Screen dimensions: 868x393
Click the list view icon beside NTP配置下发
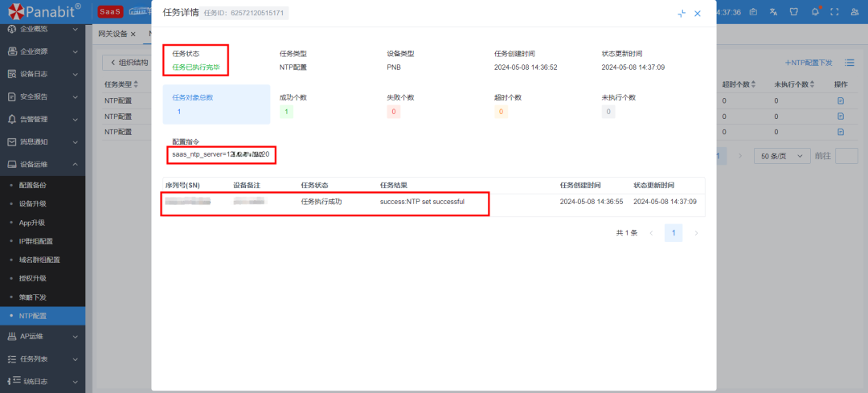(850, 63)
